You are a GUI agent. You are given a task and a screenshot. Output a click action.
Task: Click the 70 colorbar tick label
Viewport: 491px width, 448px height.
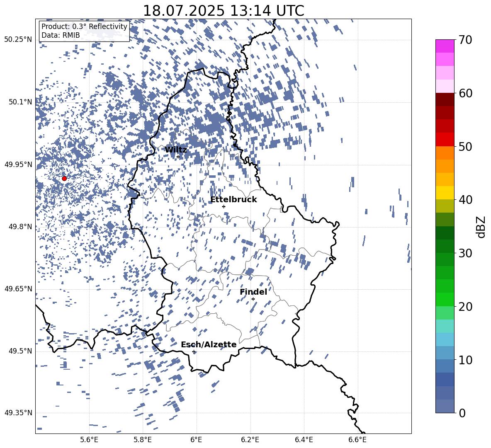(465, 40)
